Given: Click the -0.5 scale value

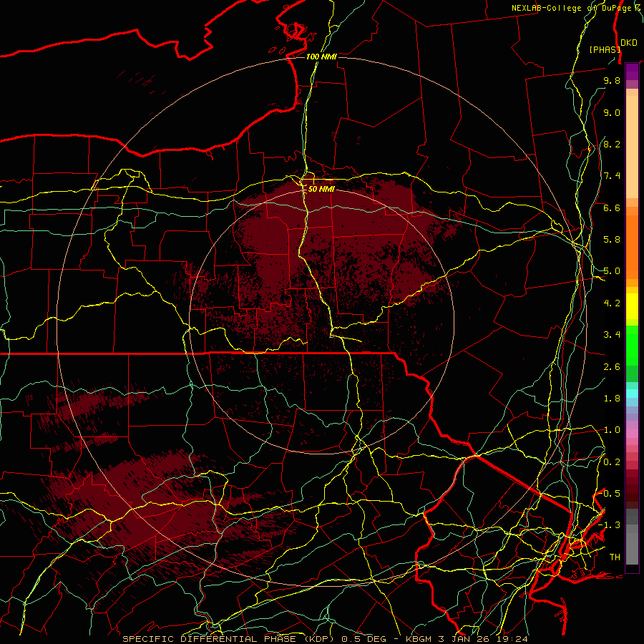Looking at the screenshot, I should pyautogui.click(x=610, y=494).
